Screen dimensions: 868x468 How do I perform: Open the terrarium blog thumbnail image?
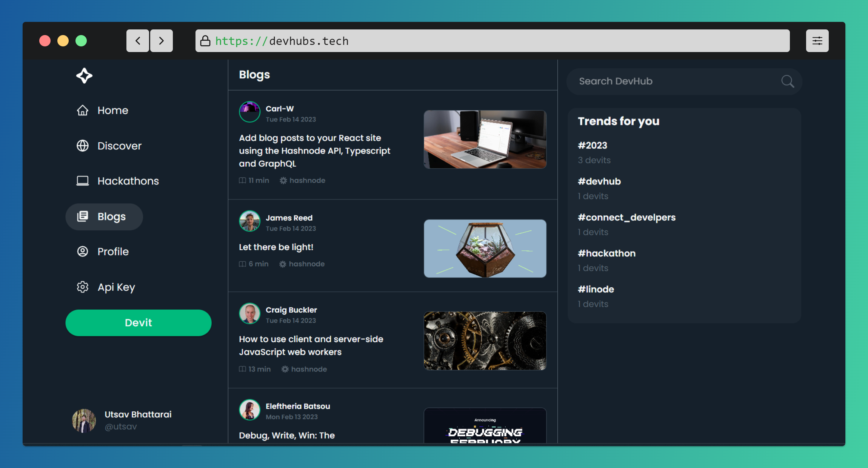pyautogui.click(x=485, y=249)
